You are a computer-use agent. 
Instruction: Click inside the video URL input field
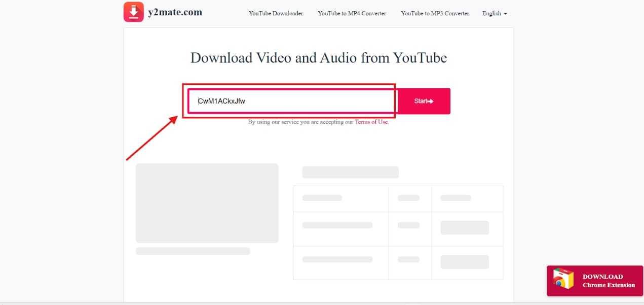pyautogui.click(x=291, y=101)
